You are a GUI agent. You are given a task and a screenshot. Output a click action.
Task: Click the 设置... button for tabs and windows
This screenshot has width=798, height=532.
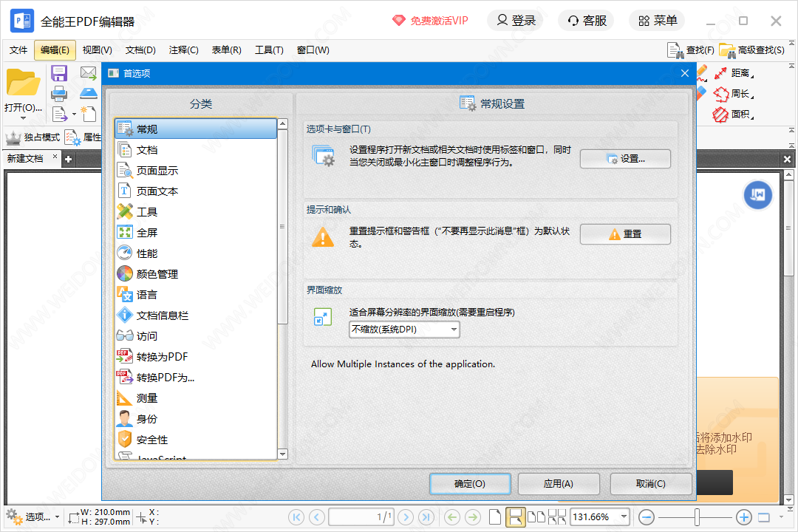(625, 159)
